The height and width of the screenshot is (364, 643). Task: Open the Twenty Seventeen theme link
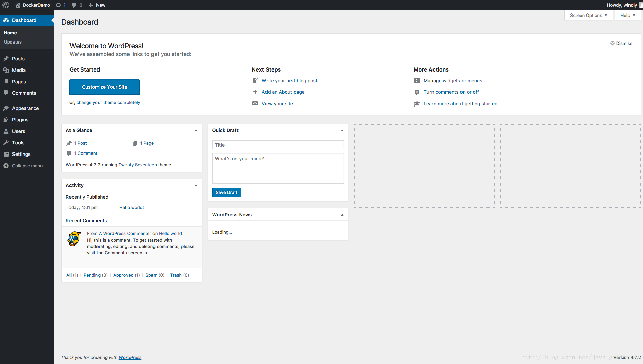click(138, 165)
